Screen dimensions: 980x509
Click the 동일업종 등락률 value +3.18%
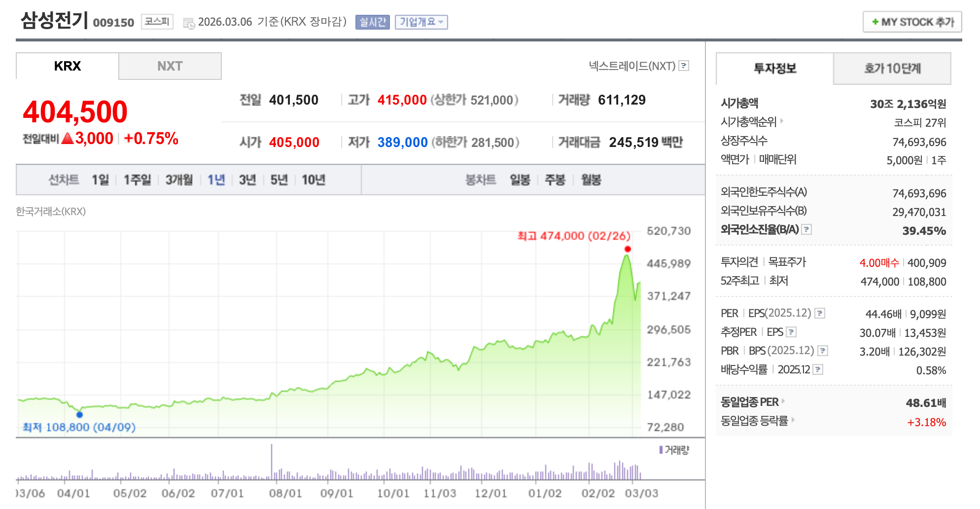point(927,422)
